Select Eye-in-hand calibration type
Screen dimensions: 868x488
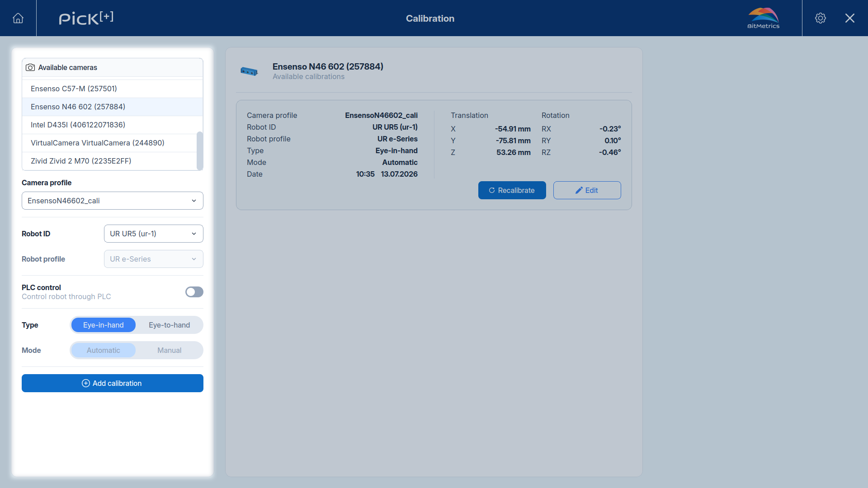click(104, 325)
